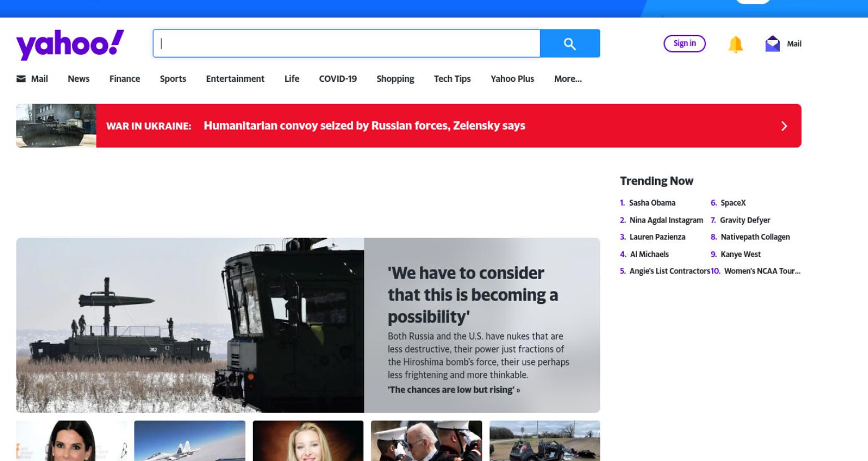
Task: Click trending topic Nativepath Collagen
Action: (755, 237)
